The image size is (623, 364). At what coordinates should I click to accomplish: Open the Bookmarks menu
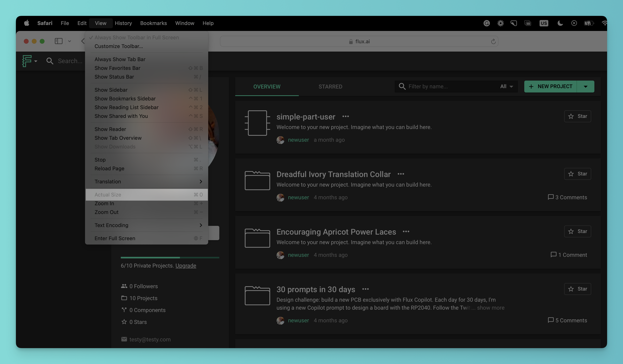click(153, 23)
